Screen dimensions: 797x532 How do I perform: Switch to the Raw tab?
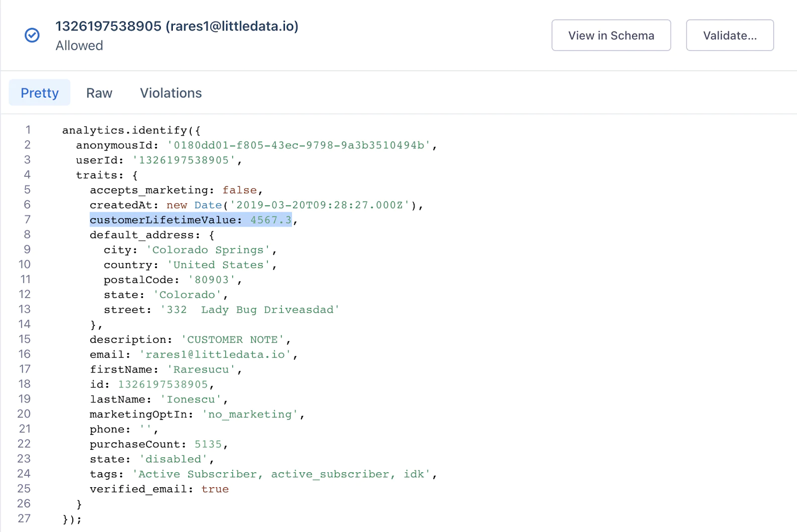[99, 93]
